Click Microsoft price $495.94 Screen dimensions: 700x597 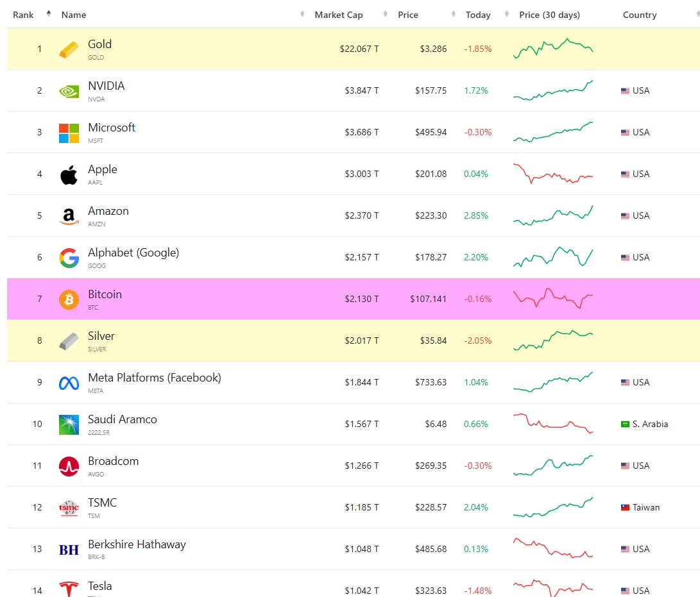(431, 132)
